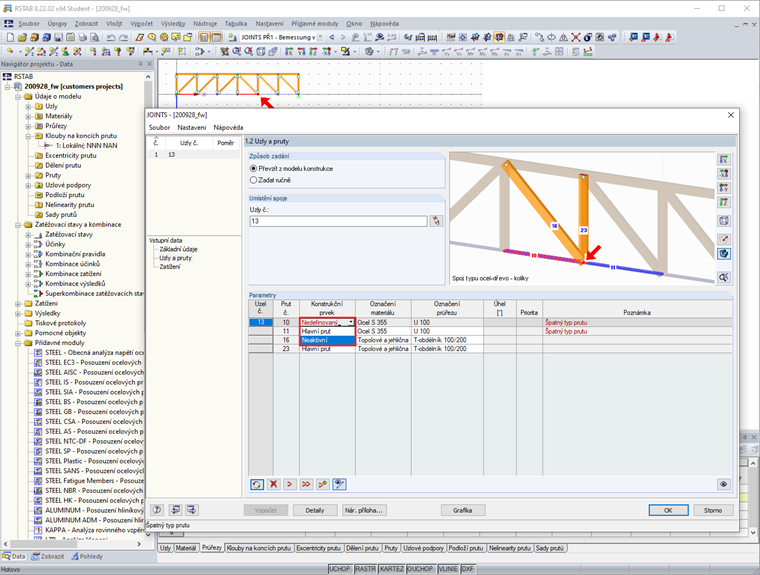Click the Grafika button

coord(463,510)
